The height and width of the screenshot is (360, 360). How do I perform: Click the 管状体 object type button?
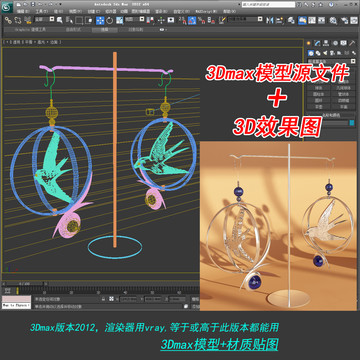[x=343, y=94]
